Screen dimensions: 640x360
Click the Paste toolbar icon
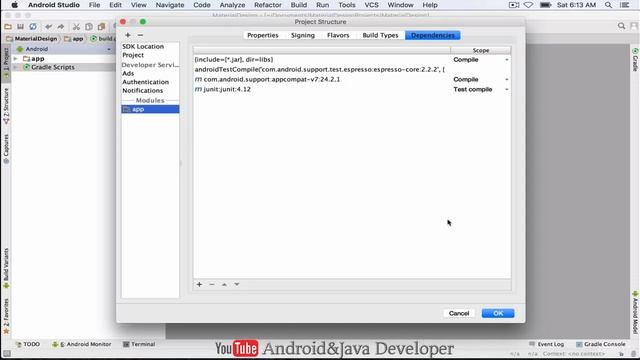tap(101, 27)
